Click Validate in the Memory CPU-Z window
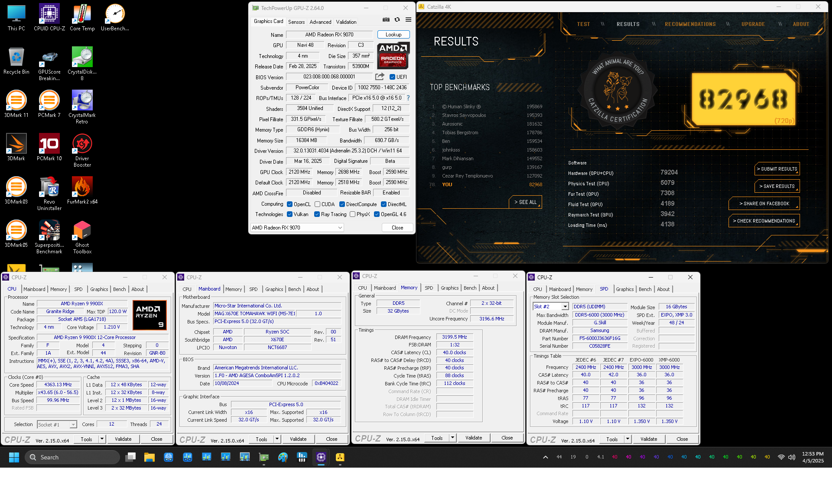Image resolution: width=832 pixels, height=504 pixels. (474, 438)
